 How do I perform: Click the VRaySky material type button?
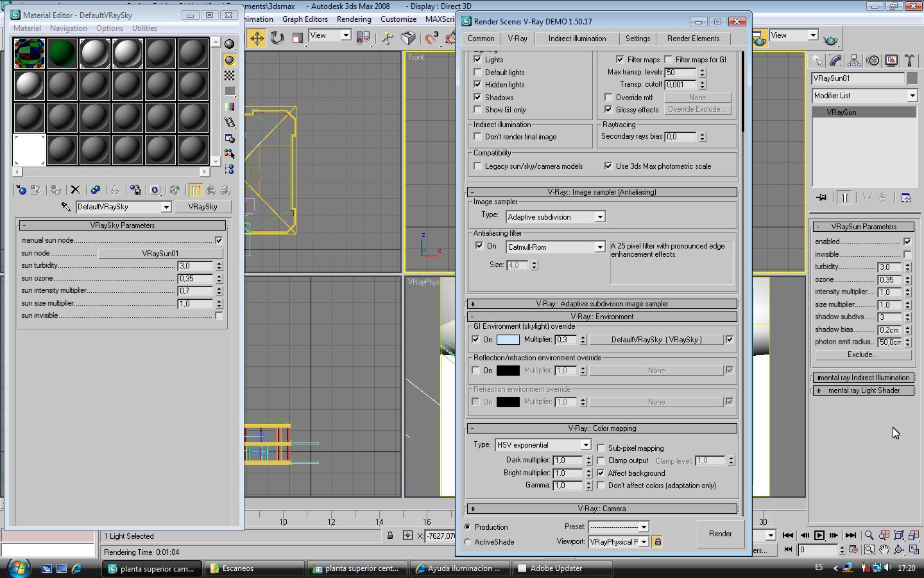203,207
